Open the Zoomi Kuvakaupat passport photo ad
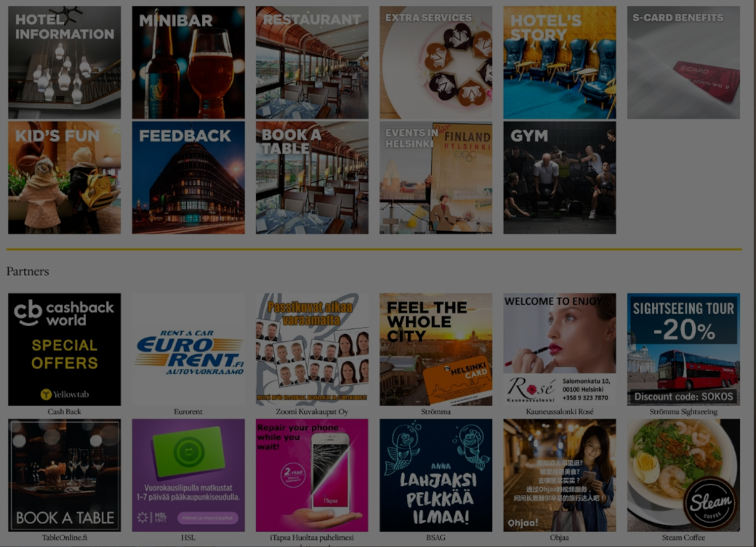Viewport: 756px width, 547px height. tap(312, 349)
